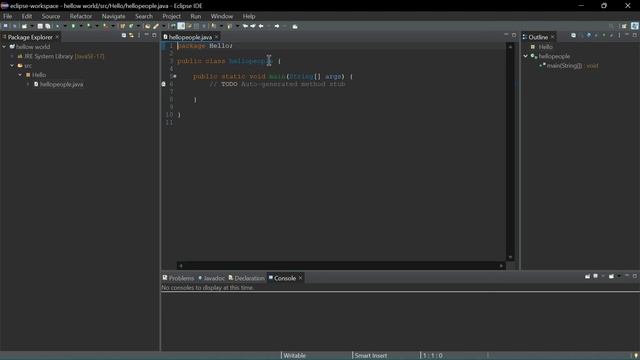Click the Back navigation arrow in toolbar
This screenshot has height=360, width=640.
tap(261, 26)
